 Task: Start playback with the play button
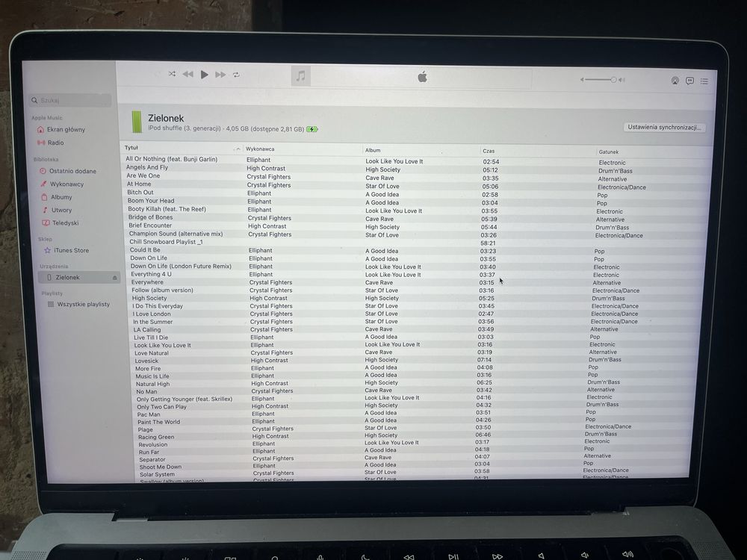(x=205, y=74)
